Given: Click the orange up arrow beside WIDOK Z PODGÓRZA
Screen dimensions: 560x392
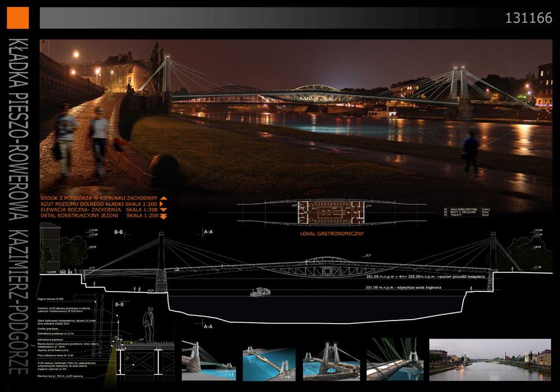Looking at the screenshot, I should 163,198.
